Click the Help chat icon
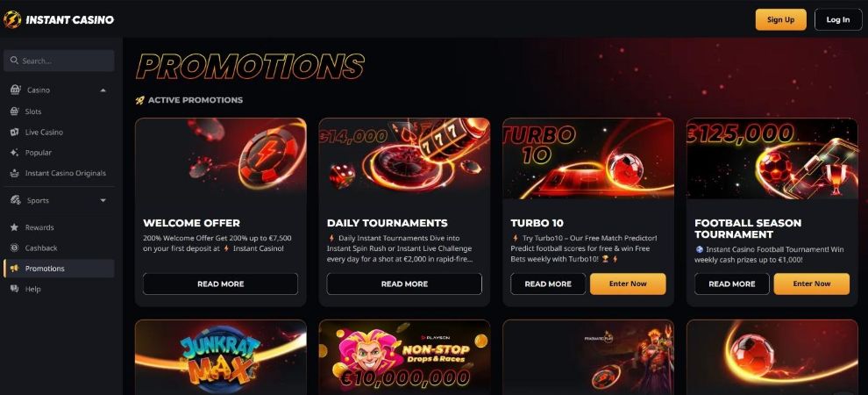Screen dimensions: 868x395 14,289
